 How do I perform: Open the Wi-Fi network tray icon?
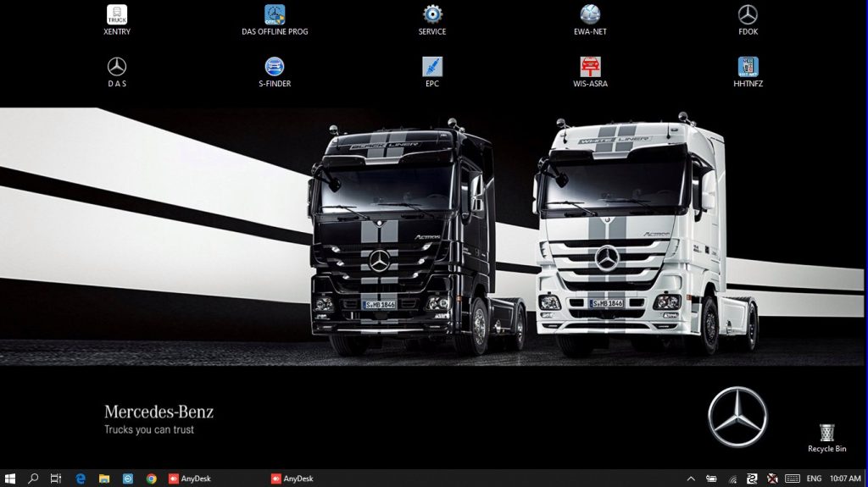coord(732,479)
